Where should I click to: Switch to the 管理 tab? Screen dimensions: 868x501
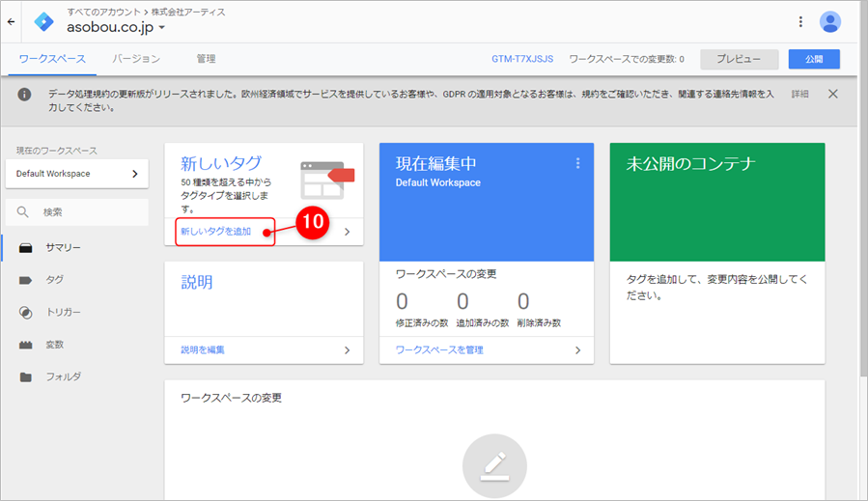pyautogui.click(x=206, y=59)
